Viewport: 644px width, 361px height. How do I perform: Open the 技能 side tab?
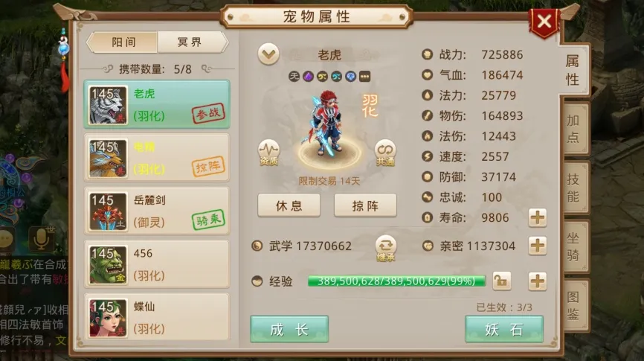[574, 188]
